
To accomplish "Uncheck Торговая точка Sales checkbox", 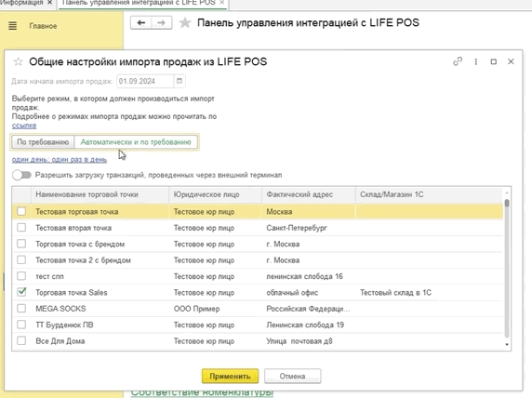I will [x=21, y=292].
